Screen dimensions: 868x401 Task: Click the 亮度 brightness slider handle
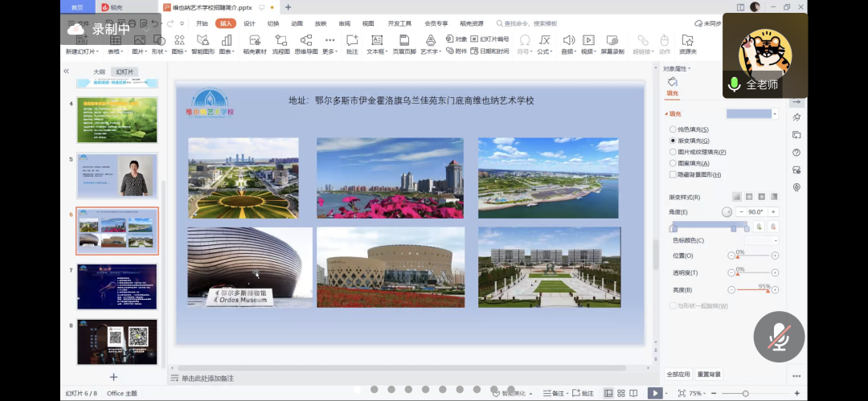pyautogui.click(x=768, y=291)
